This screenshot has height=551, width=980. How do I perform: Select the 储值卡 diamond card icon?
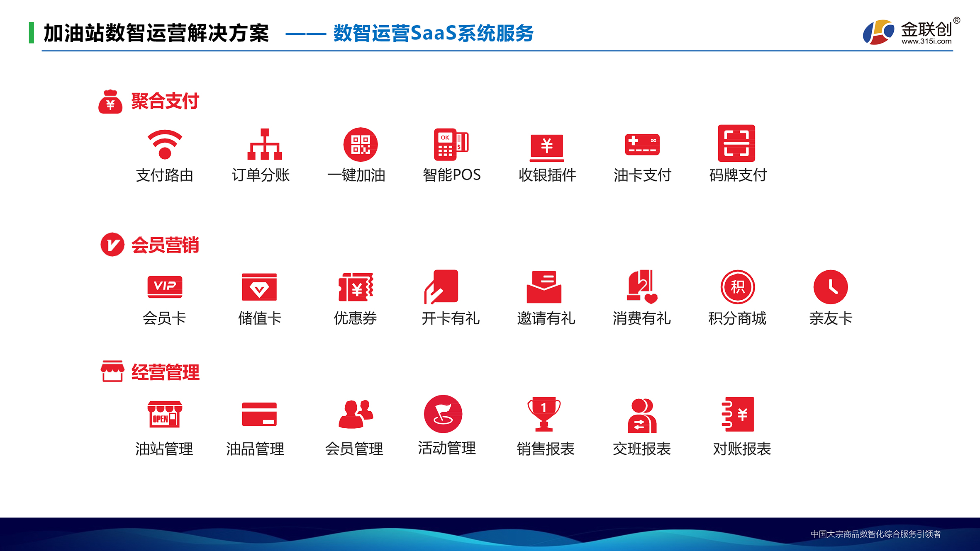(259, 287)
